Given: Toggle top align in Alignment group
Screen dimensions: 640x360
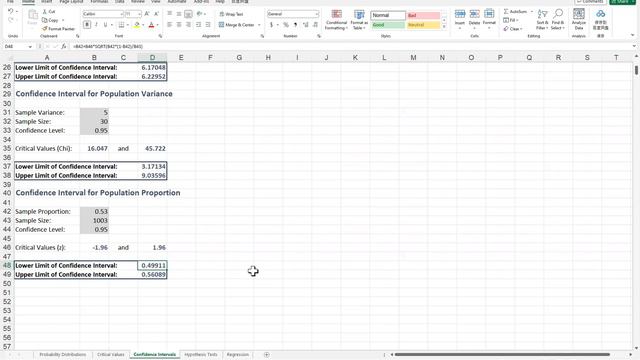Looking at the screenshot, I should (169, 14).
